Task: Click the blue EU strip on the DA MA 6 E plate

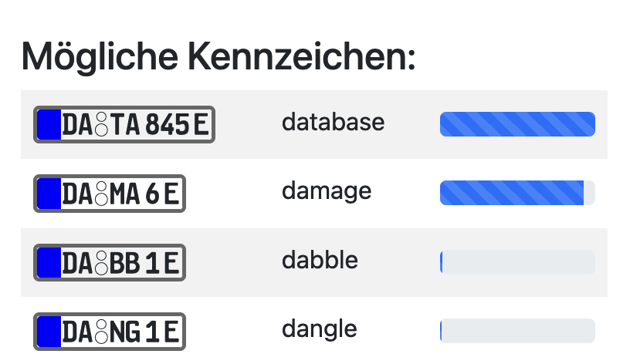Action: point(49,194)
